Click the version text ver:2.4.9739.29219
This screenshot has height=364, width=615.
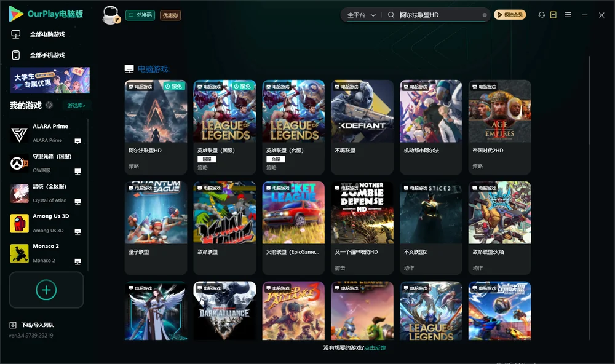31,336
